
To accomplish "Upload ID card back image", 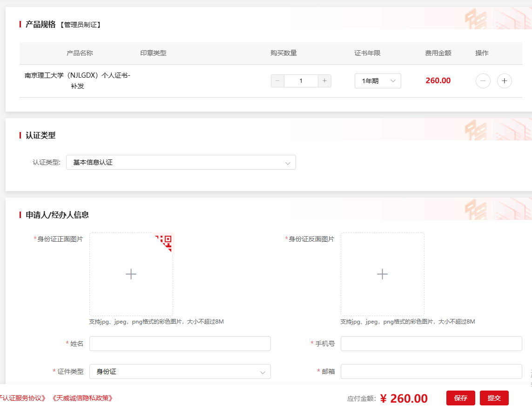I will click(382, 274).
